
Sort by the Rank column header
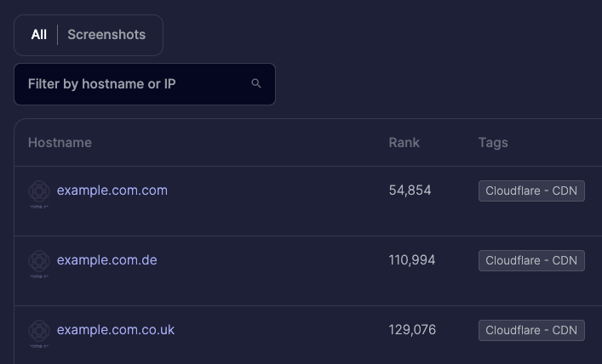(x=404, y=143)
